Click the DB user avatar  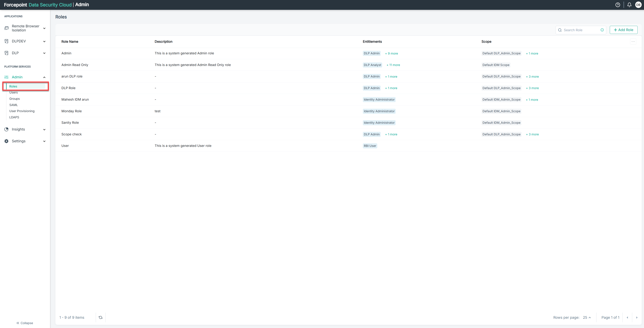[638, 5]
